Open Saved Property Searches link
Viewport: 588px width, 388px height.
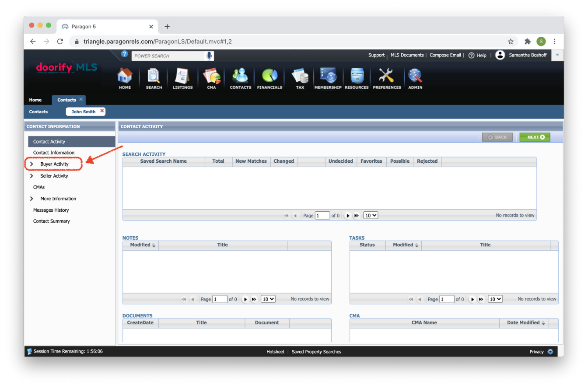[x=316, y=352]
